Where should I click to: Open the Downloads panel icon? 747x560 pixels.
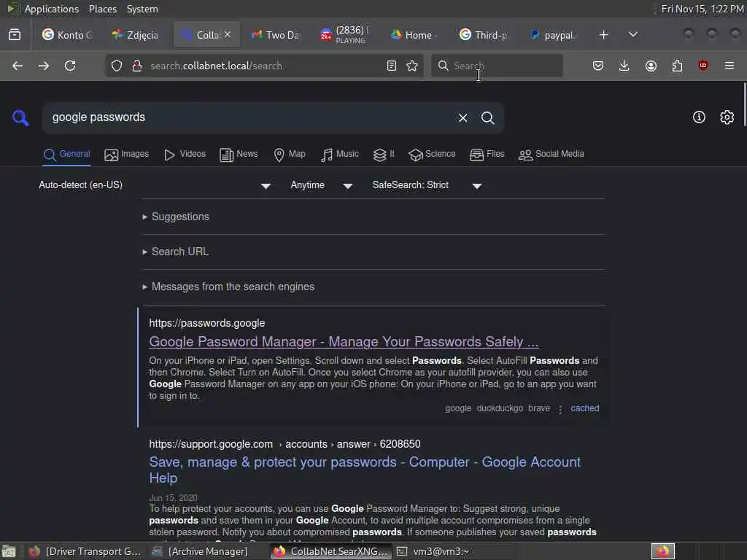coord(624,66)
